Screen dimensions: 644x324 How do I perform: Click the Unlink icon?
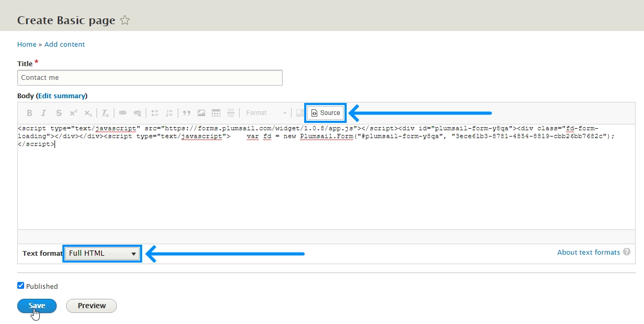(137, 113)
